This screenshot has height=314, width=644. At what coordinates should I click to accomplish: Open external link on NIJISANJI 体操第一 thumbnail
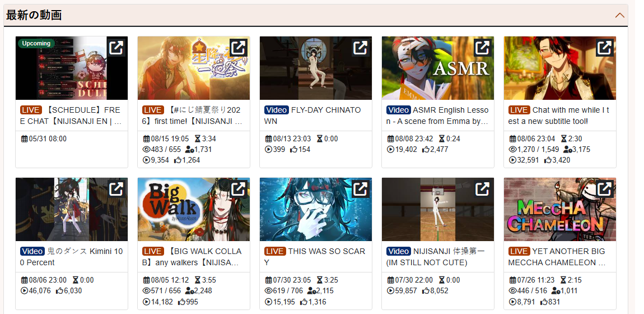tap(482, 189)
